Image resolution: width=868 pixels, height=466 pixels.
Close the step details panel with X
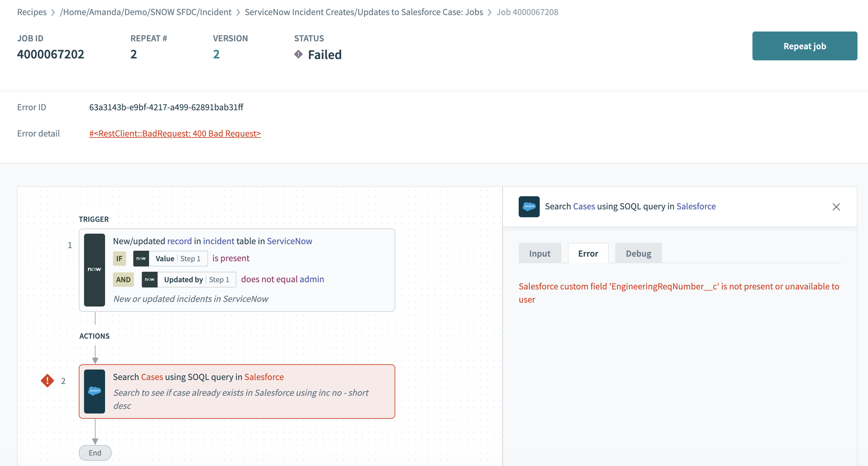[x=836, y=206]
